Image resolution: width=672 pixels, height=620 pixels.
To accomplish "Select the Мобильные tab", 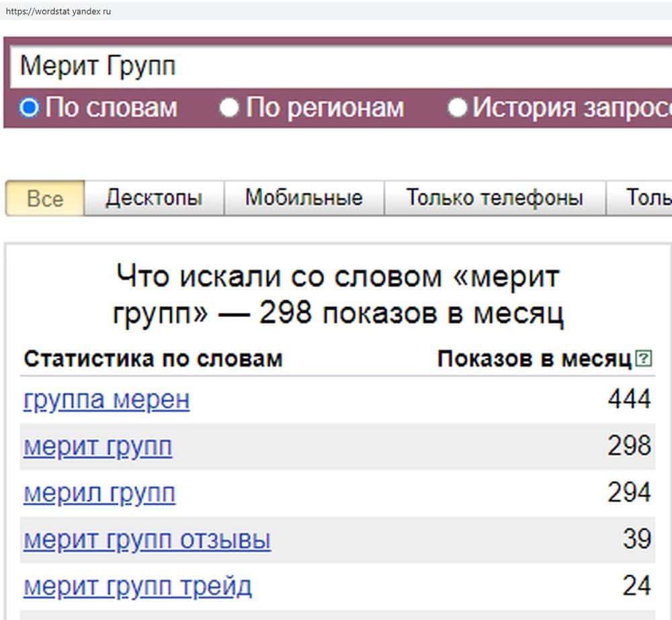I will pyautogui.click(x=304, y=198).
